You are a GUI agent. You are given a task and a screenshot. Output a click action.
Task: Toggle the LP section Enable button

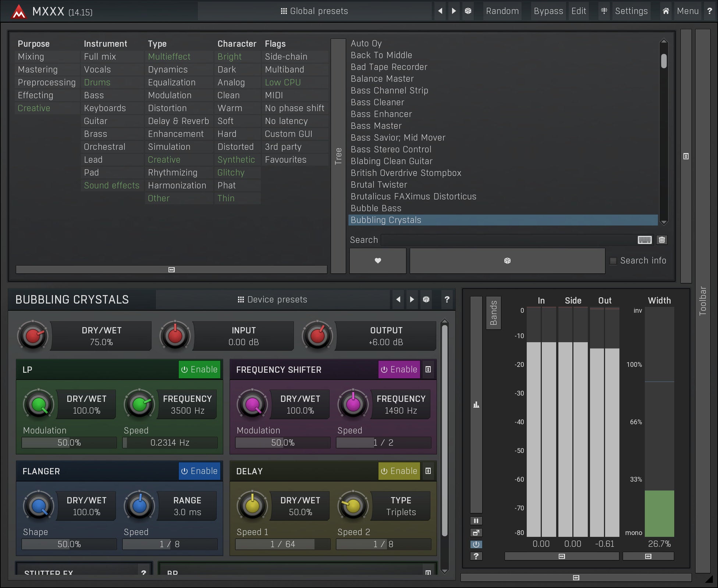[x=199, y=369]
